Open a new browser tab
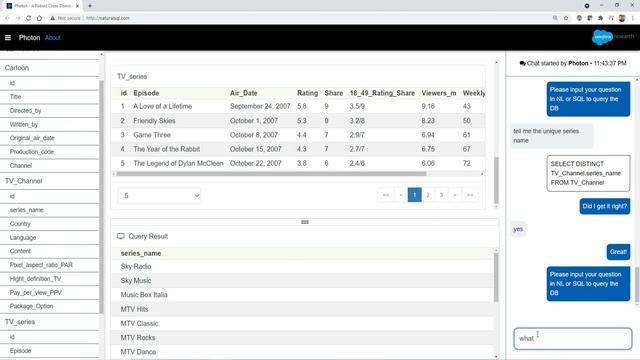Image resolution: width=640 pixels, height=360 pixels. (x=90, y=6)
